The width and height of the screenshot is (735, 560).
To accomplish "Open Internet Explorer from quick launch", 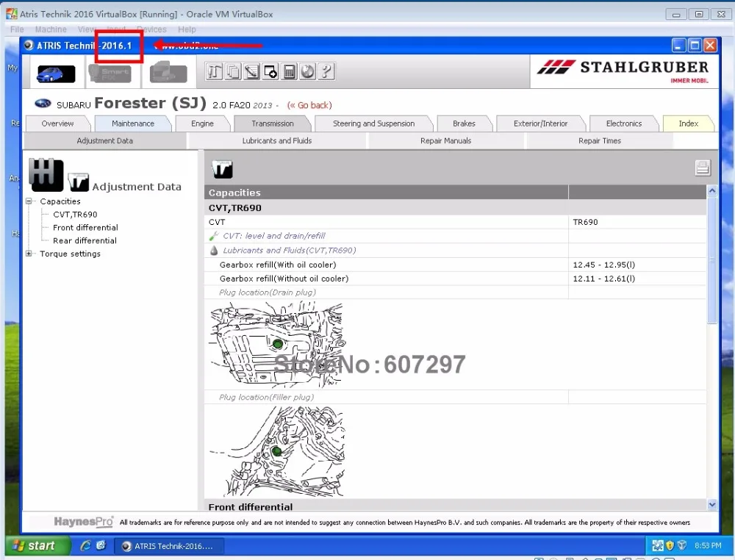I will [85, 545].
